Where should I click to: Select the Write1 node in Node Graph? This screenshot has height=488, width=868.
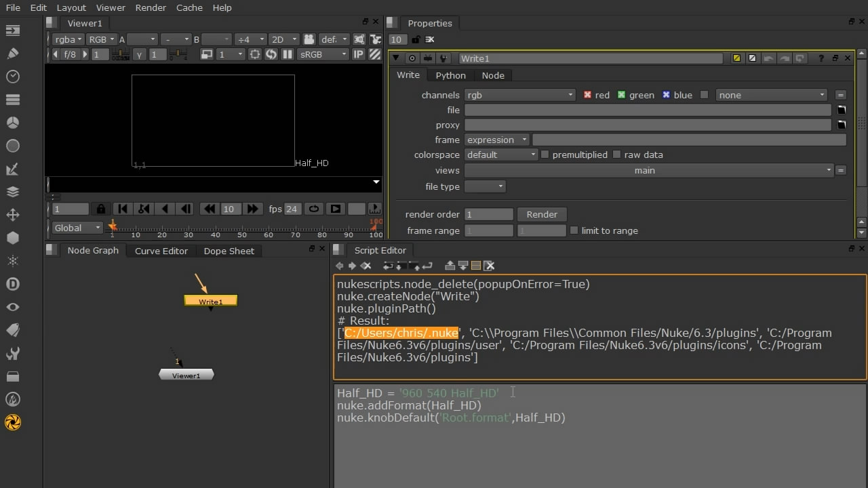pyautogui.click(x=211, y=301)
